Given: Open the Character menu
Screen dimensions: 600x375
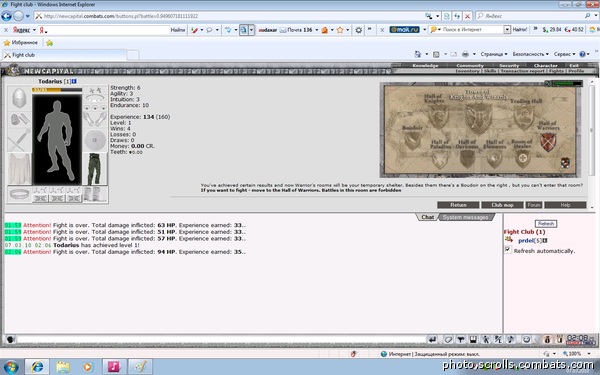Looking at the screenshot, I should pyautogui.click(x=545, y=65).
